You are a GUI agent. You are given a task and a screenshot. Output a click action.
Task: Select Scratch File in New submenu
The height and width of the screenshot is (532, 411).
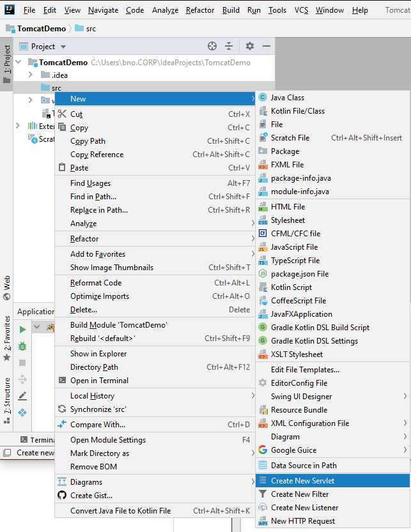coord(332,138)
